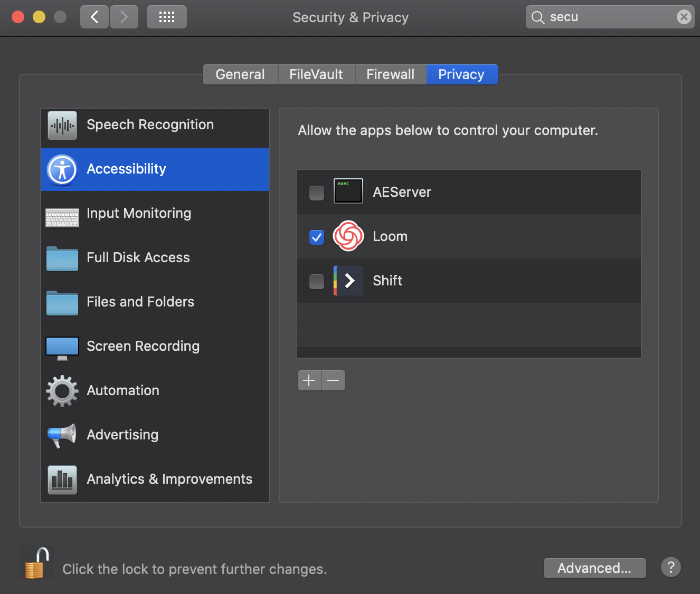
Task: Select Full Disk Access in sidebar
Action: (138, 257)
